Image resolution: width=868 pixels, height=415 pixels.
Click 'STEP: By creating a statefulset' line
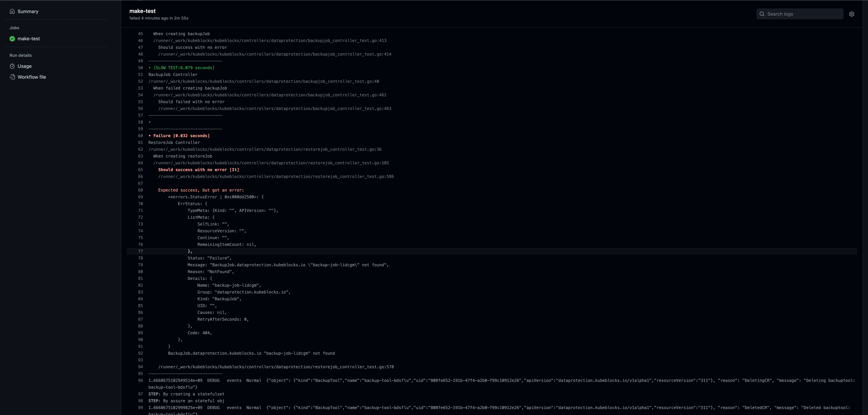186,394
